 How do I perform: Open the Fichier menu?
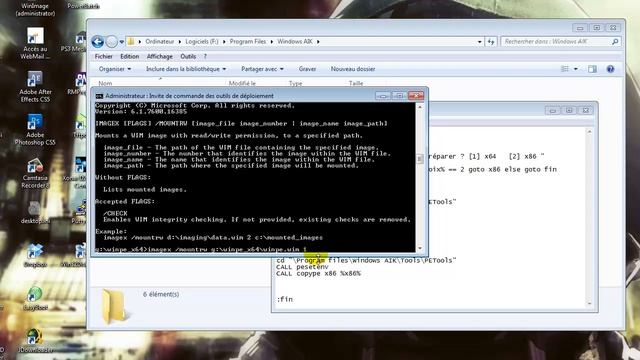[x=104, y=56]
